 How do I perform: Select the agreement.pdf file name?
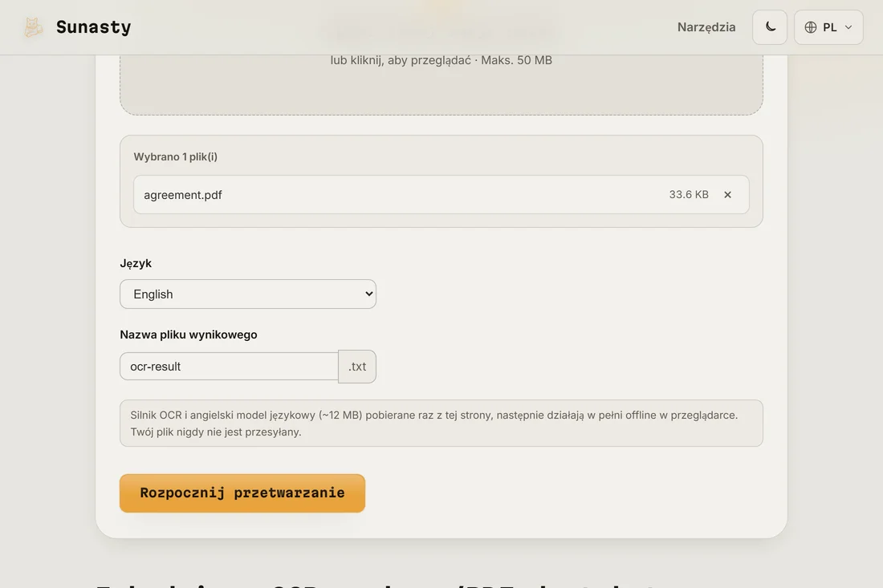coord(182,195)
